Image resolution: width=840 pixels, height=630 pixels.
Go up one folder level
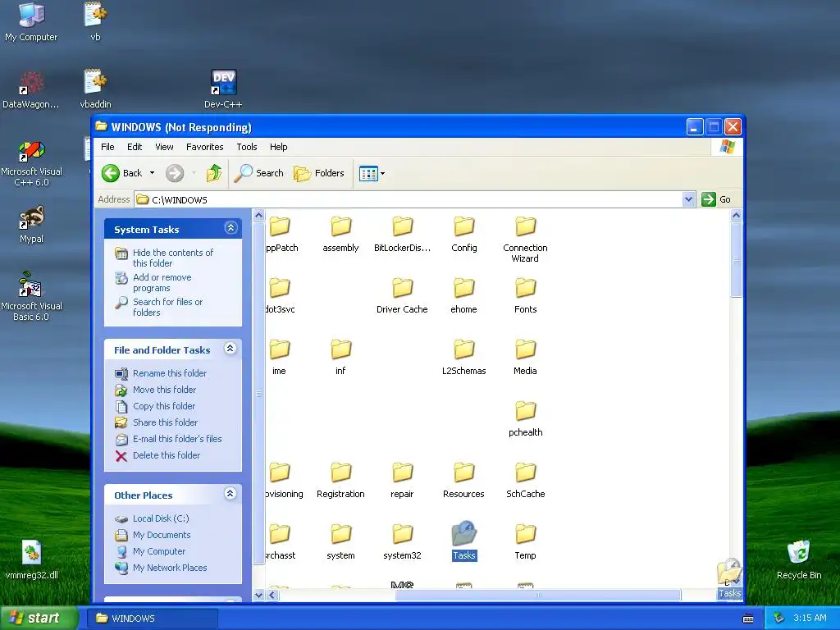pos(214,173)
